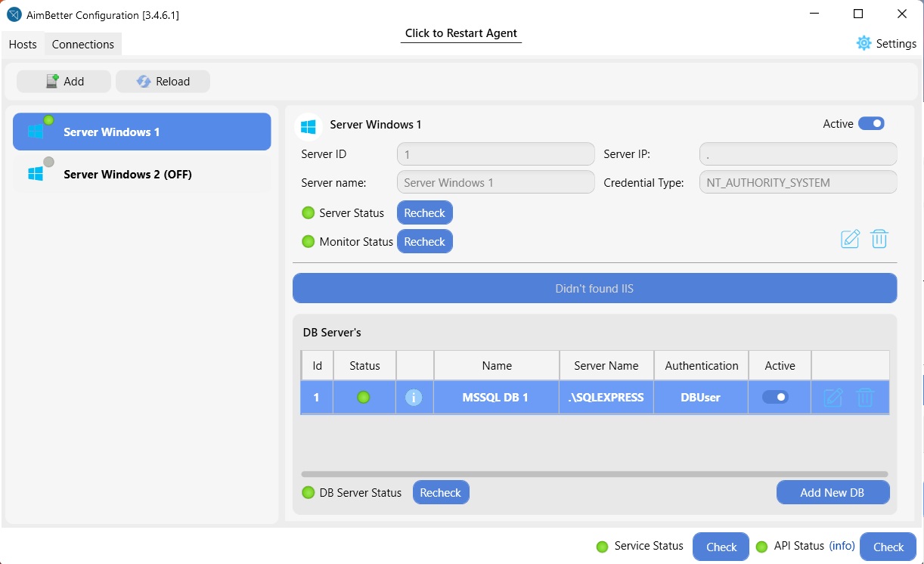
Task: Edit Server Windows 1 with pencil icon above IIS bar
Action: [850, 239]
